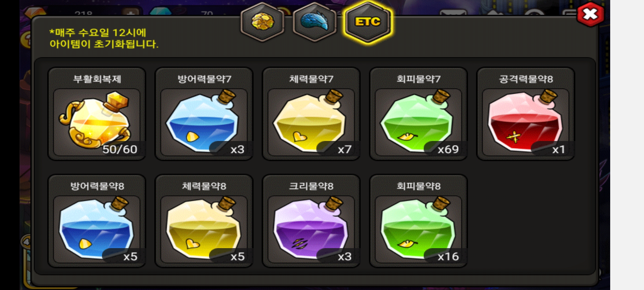Screen dimensions: 644x290
Task: Select the green 회피물약7 potion x69
Action: 418,114
